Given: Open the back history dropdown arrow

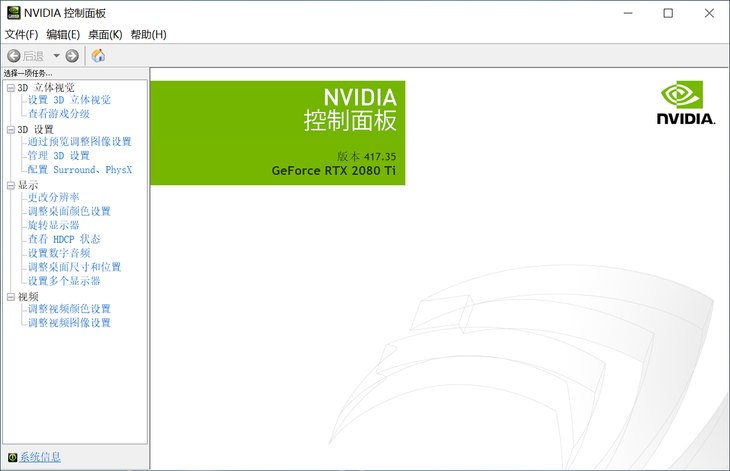Looking at the screenshot, I should tap(56, 56).
